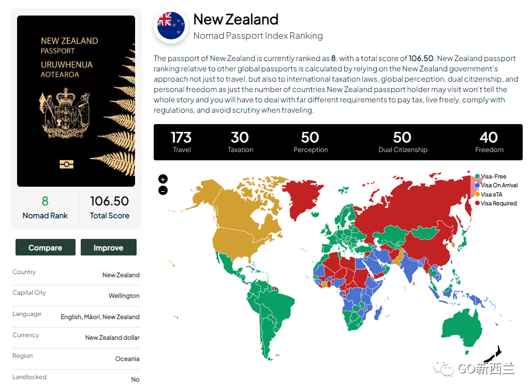Click Nomad Passport Index Ranking subtitle

(258, 36)
